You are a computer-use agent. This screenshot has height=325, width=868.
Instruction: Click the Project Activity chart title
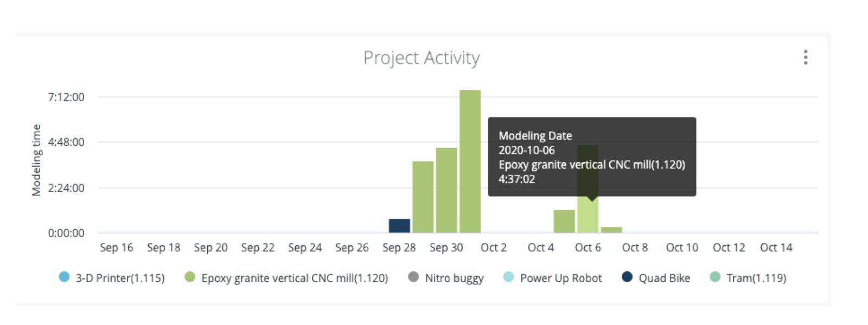422,58
